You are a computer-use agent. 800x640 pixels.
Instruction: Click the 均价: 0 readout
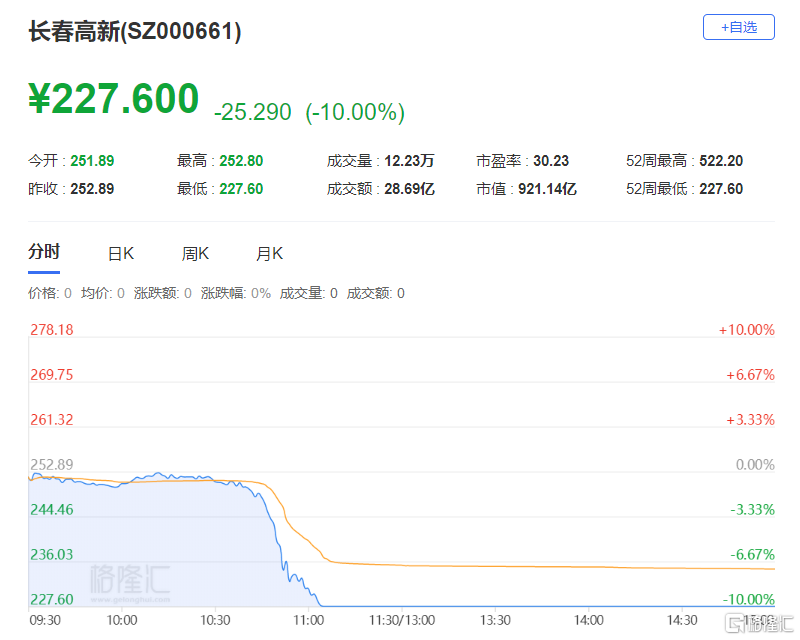103,293
